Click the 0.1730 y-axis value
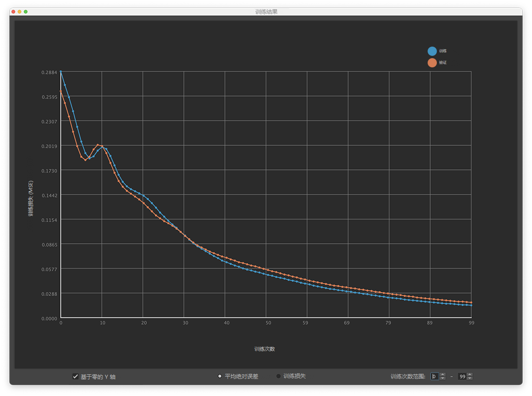Viewport: 532px width, 396px height. tap(49, 171)
